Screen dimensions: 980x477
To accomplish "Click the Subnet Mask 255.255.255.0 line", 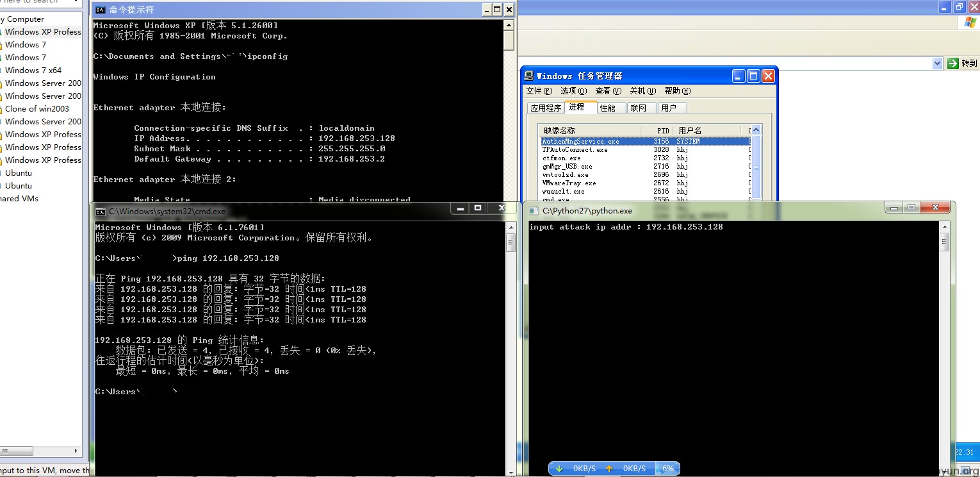I will click(x=259, y=149).
